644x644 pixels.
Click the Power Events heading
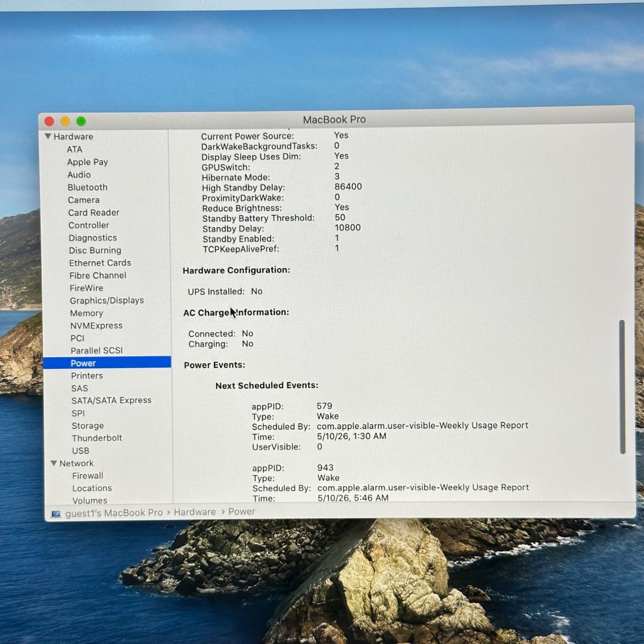tap(214, 365)
